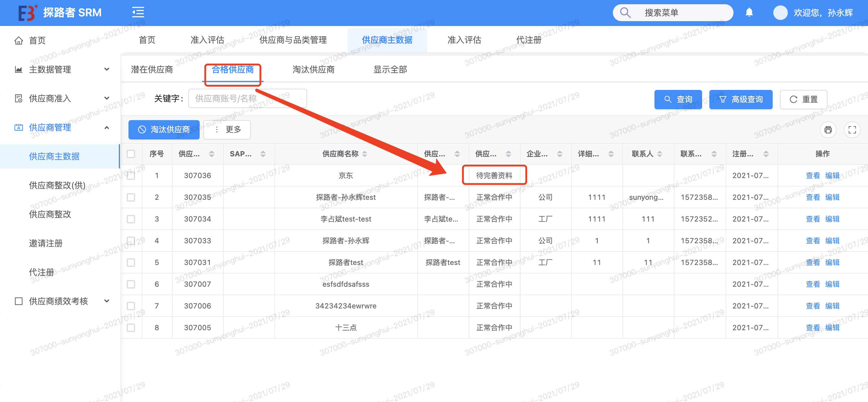The height and width of the screenshot is (402, 868).
Task: Click the 高级查询 button
Action: [x=740, y=99]
